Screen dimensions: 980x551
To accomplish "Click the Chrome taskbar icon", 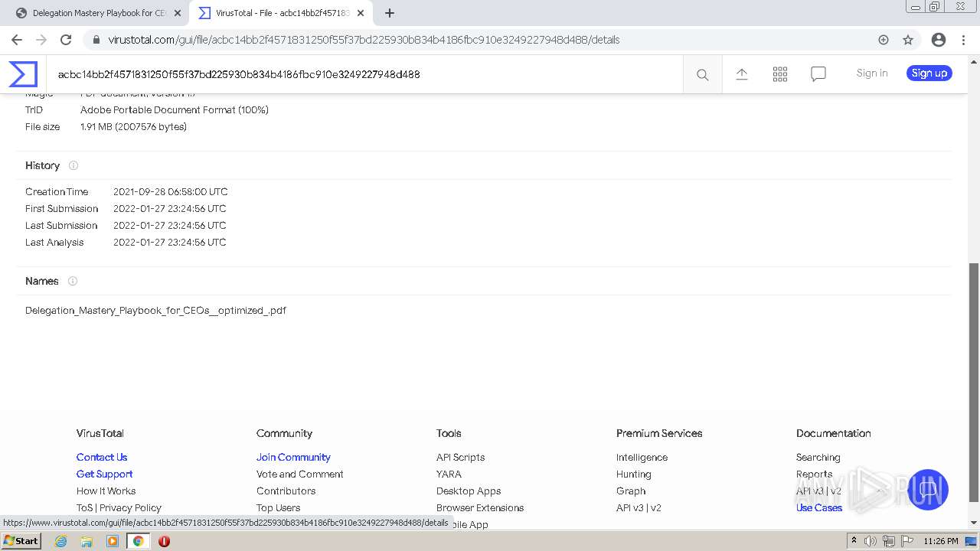I will click(x=139, y=541).
